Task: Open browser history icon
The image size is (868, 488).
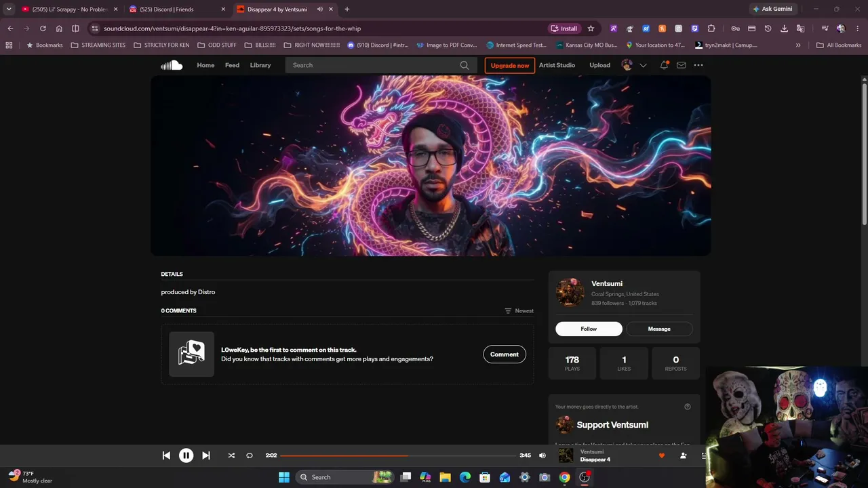Action: 768,28
